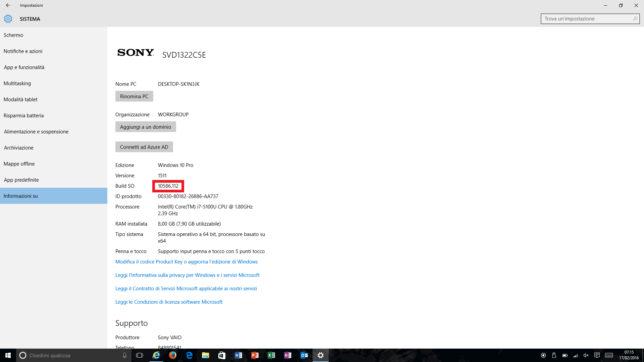Open the Action Center notifications icon
Screen dimensions: 644x362
[597, 355]
